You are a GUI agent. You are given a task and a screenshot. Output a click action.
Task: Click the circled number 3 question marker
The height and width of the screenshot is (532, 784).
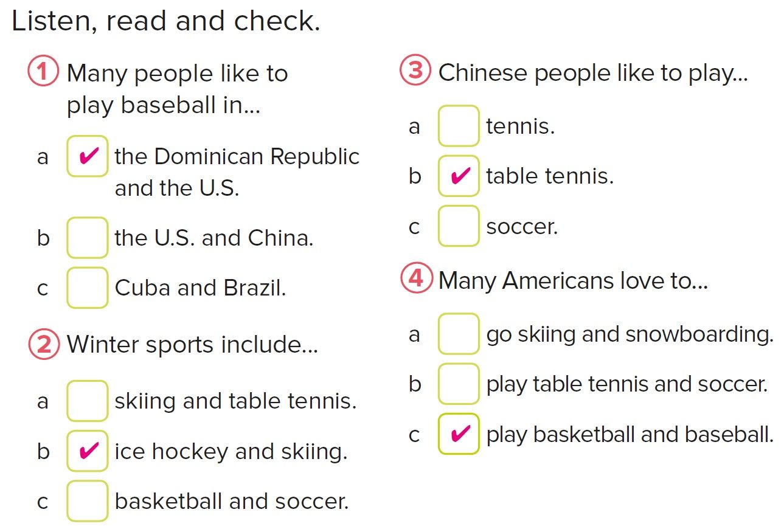tap(415, 71)
